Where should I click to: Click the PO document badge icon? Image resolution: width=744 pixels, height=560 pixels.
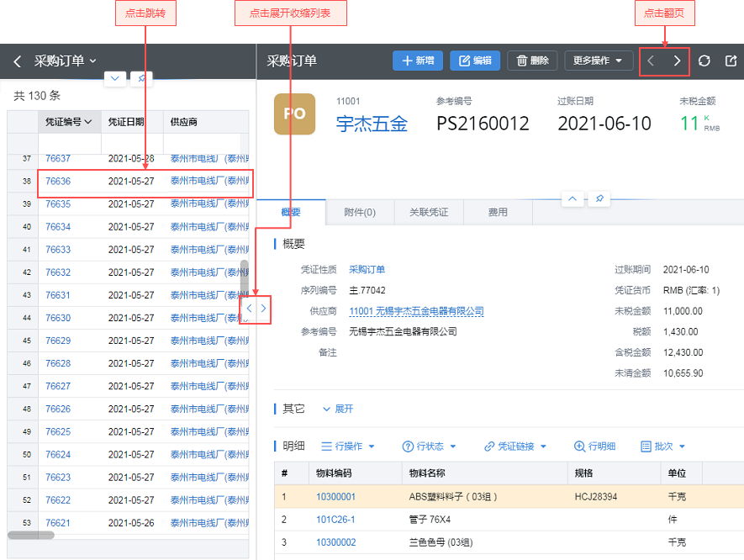(x=294, y=114)
